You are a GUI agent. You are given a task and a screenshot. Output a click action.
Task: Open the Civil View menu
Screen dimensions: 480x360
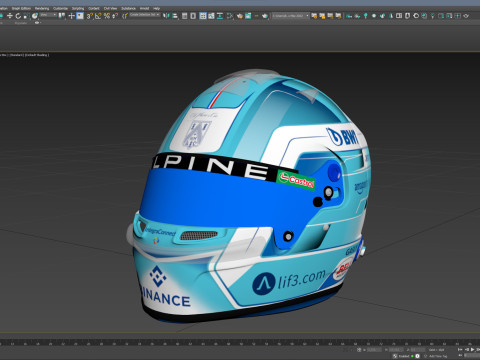(x=110, y=8)
